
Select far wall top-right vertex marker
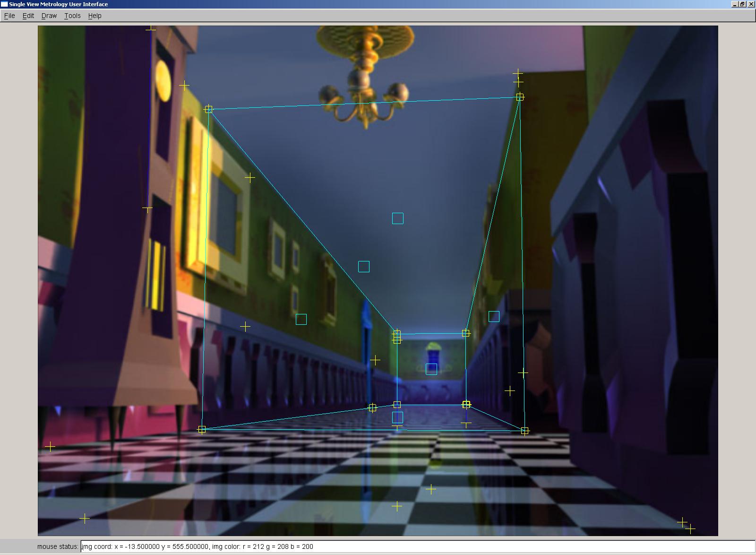466,333
